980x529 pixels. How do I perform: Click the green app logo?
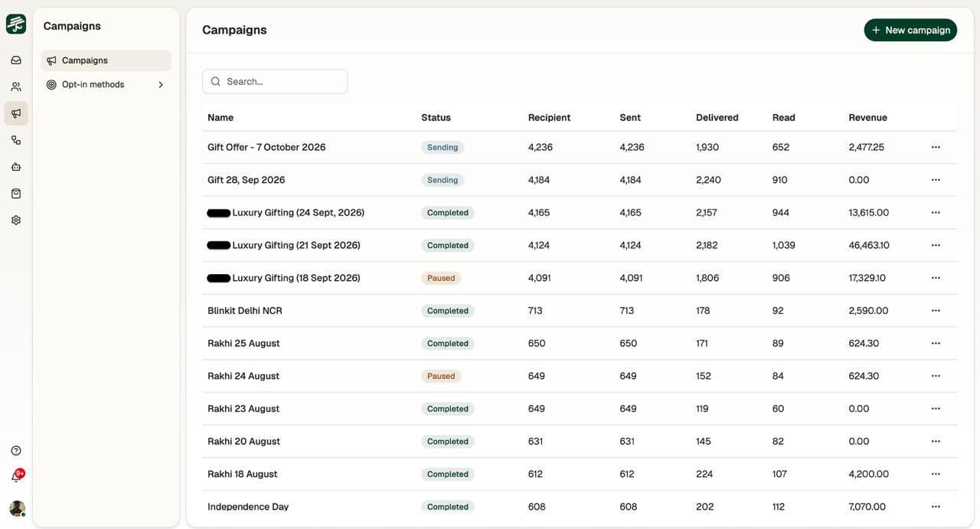click(16, 24)
